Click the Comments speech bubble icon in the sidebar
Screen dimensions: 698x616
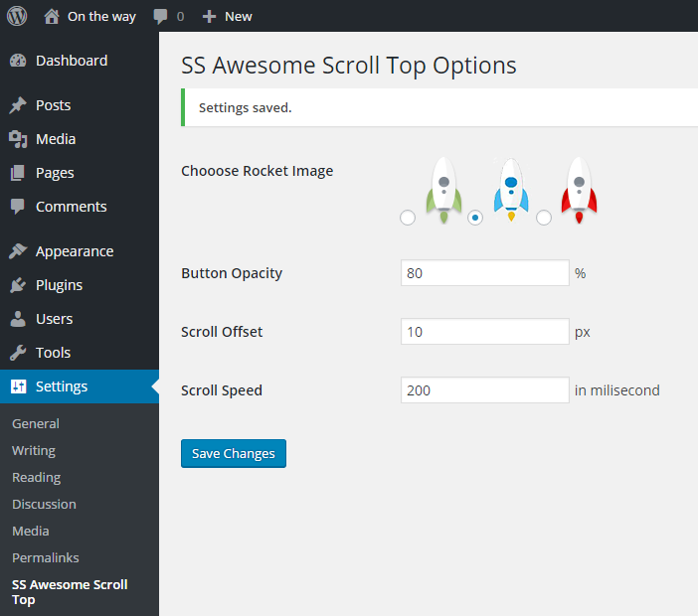(x=18, y=207)
